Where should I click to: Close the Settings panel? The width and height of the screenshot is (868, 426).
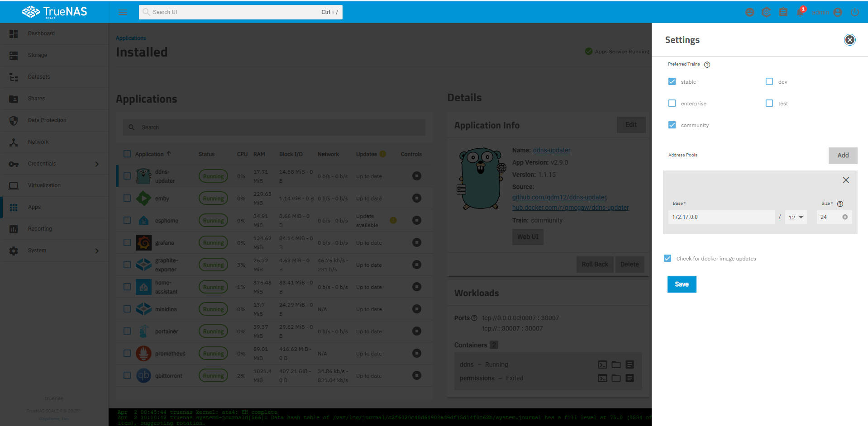click(x=849, y=40)
